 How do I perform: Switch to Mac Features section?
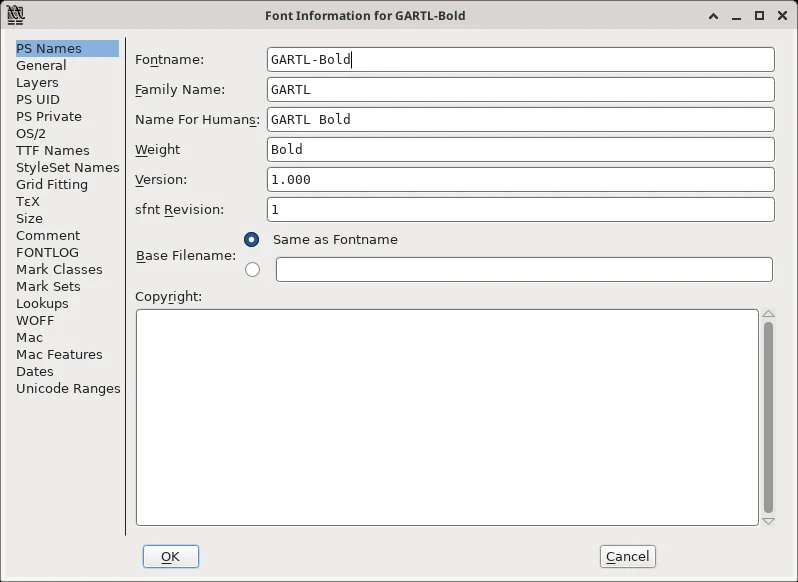(59, 355)
